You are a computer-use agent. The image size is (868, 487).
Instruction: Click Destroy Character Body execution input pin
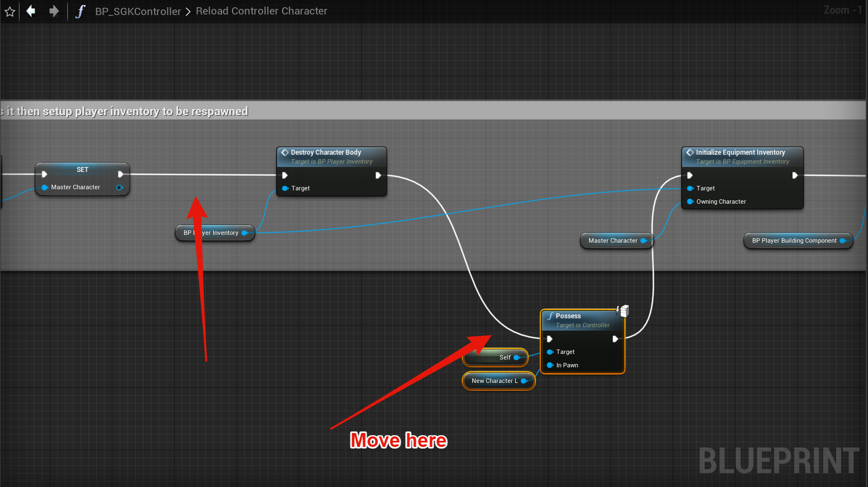[285, 175]
